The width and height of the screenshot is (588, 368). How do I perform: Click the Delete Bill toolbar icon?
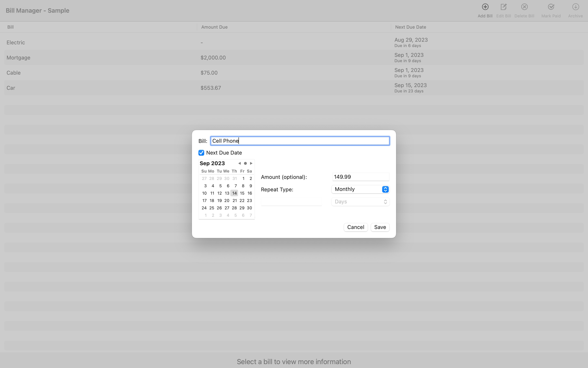coord(524,7)
